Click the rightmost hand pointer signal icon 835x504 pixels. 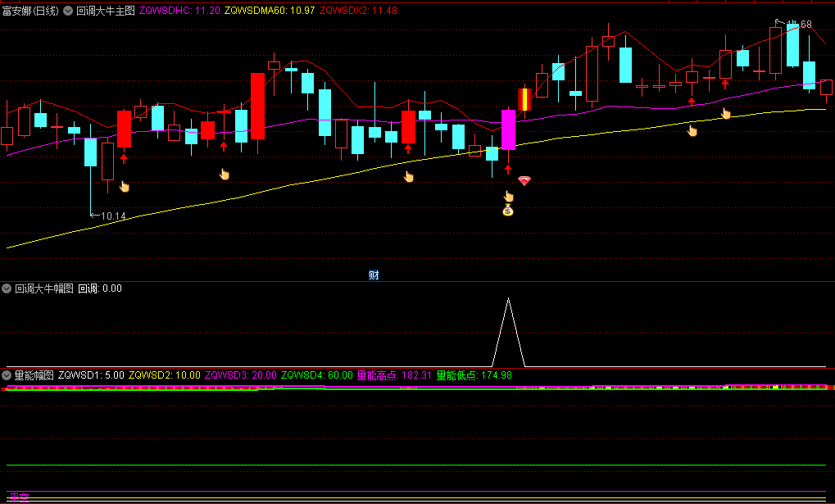point(725,113)
